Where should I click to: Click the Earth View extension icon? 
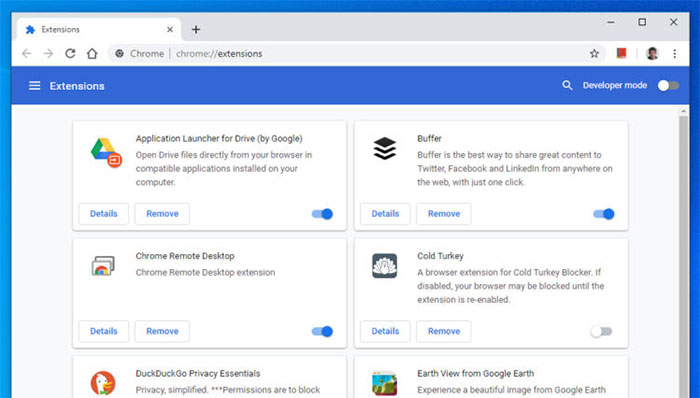click(x=384, y=384)
